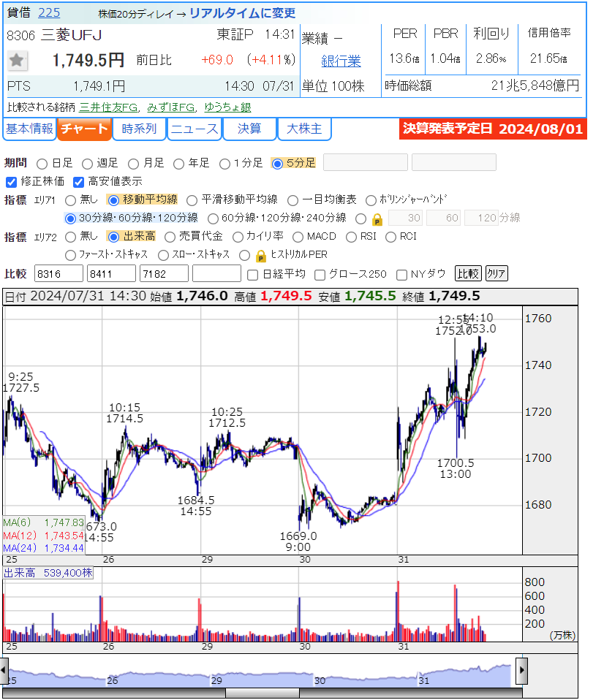This screenshot has height=700, width=604.
Task: Select the ファースト・ストキャス radio
Action: click(x=70, y=255)
